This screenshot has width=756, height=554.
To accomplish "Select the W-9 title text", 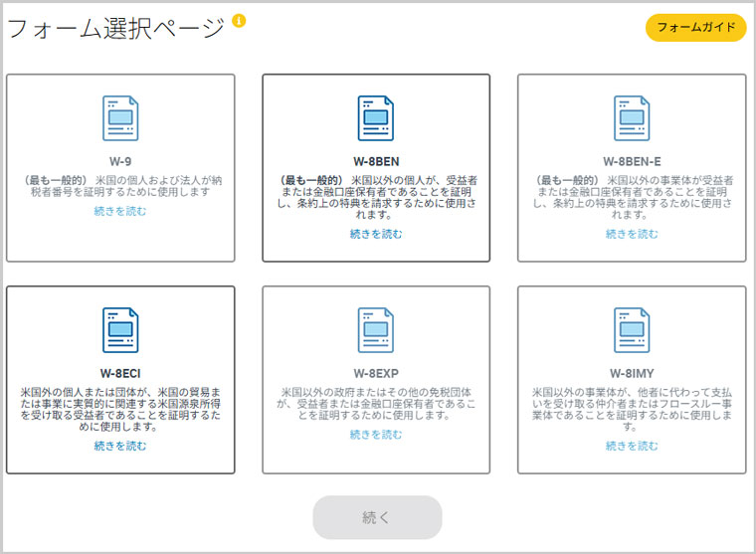I will pos(120,160).
